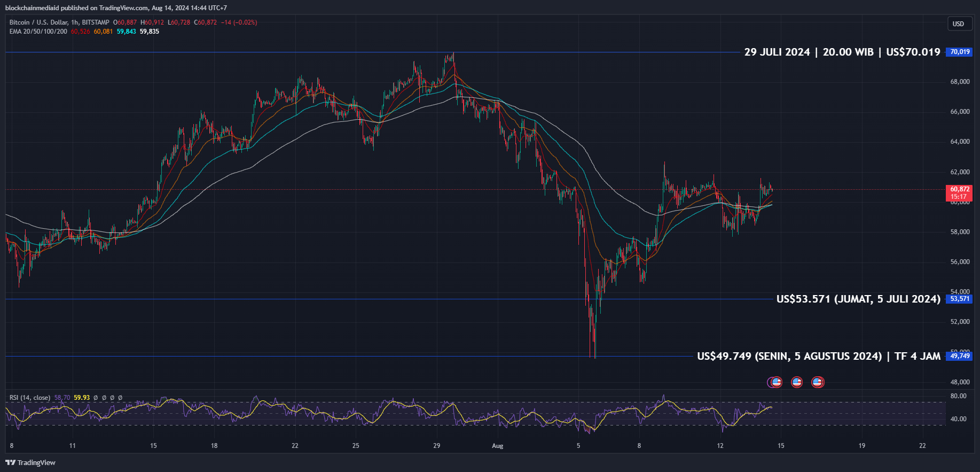The width and height of the screenshot is (980, 472).
Task: Click the 29 date label on time axis
Action: click(437, 446)
